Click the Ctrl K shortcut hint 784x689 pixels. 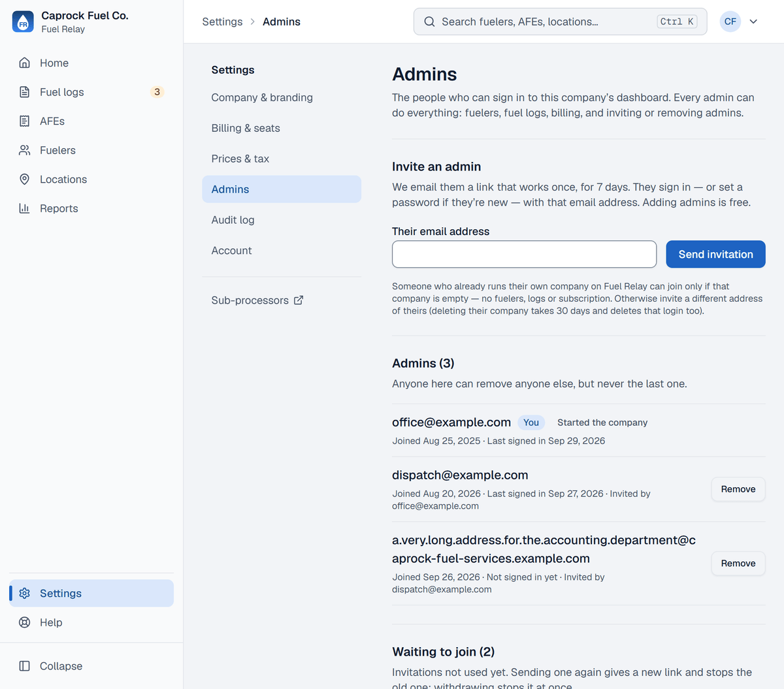[677, 22]
